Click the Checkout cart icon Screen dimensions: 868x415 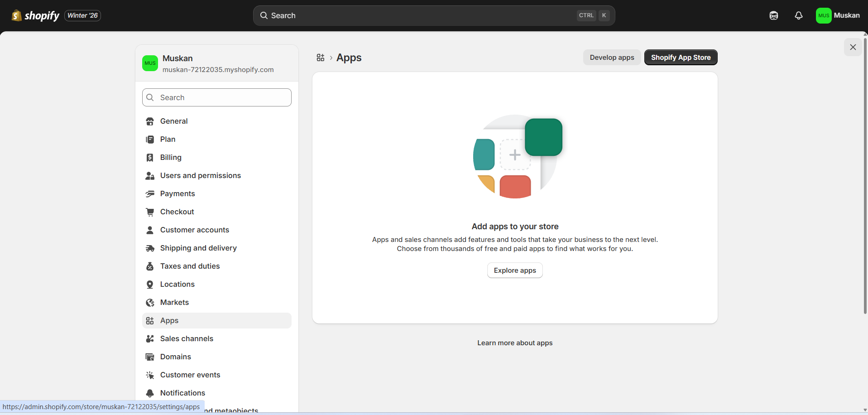[x=150, y=212]
